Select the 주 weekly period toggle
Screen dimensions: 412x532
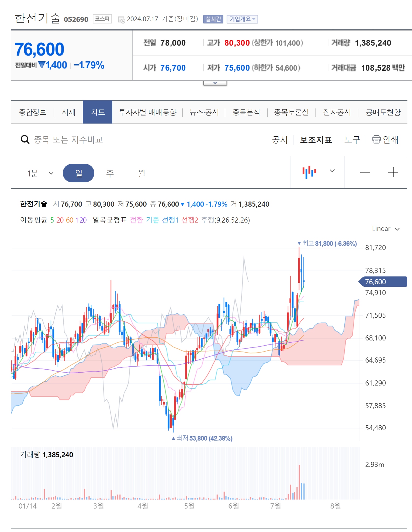(x=110, y=173)
